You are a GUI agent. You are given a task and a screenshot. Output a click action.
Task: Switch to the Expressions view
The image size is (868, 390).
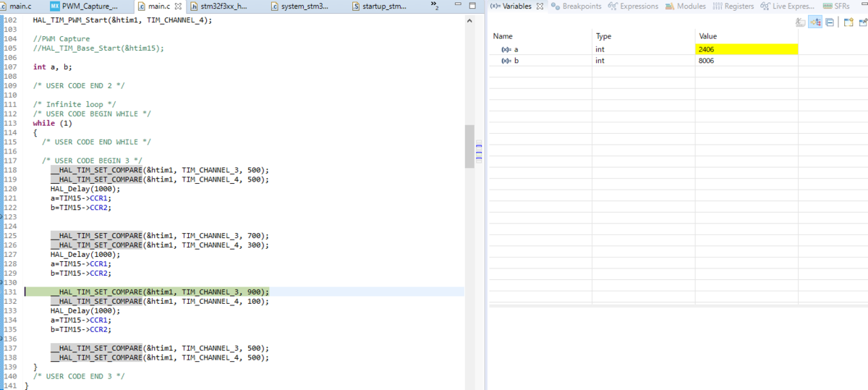pyautogui.click(x=634, y=7)
